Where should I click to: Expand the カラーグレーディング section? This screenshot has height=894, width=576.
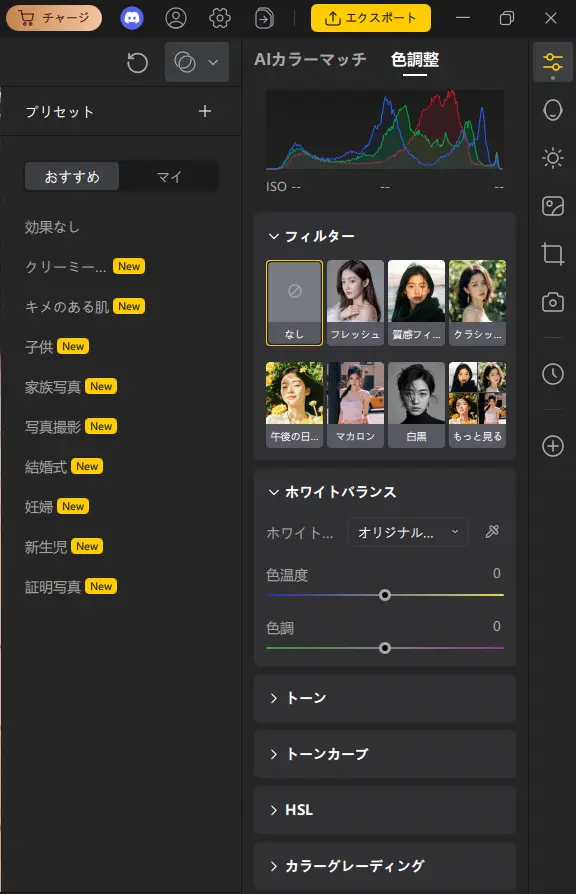[x=385, y=866]
